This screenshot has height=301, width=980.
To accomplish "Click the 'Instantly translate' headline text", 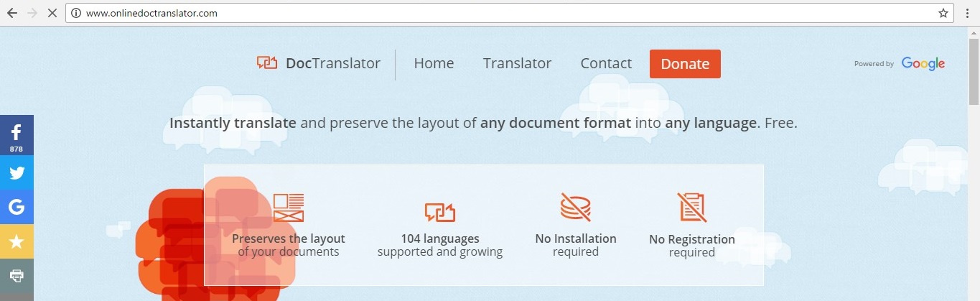I will point(233,123).
